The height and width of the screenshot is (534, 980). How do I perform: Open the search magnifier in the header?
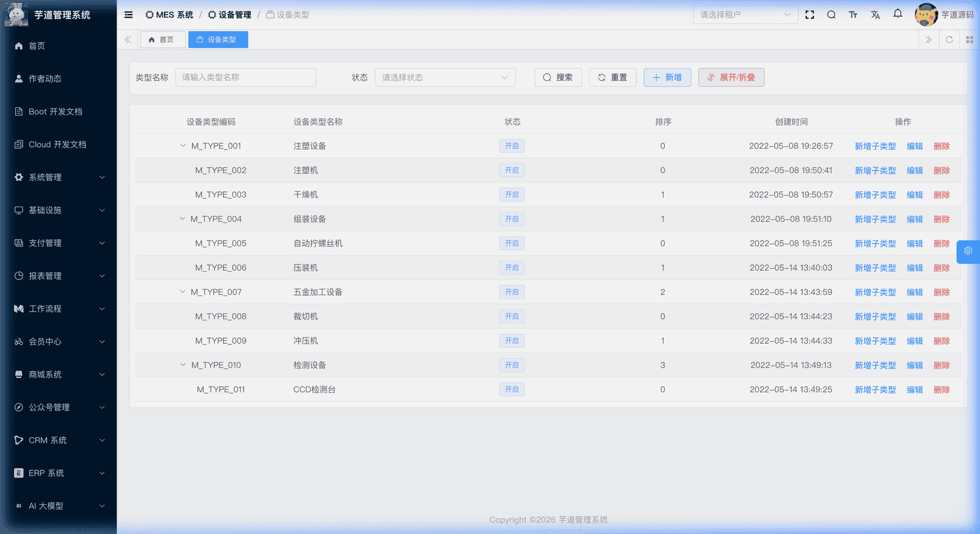831,15
